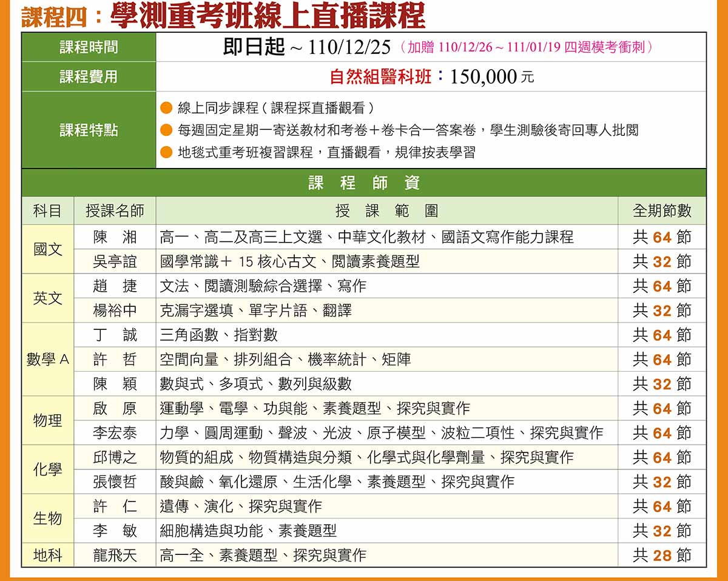The width and height of the screenshot is (728, 581).
Task: Click teacher name '許哲'
Action: pyautogui.click(x=115, y=360)
